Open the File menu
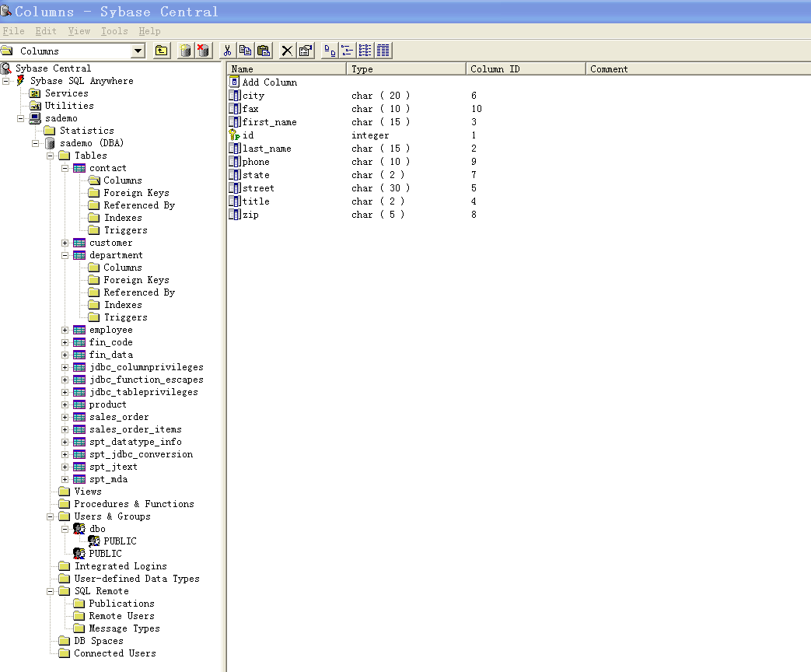811x672 pixels. click(x=13, y=31)
